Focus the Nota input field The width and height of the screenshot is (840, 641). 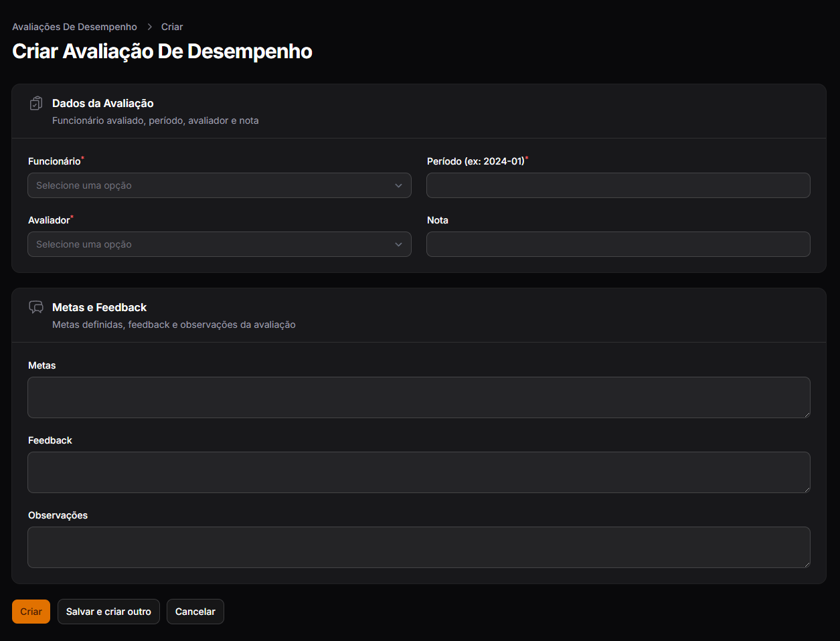coord(618,244)
